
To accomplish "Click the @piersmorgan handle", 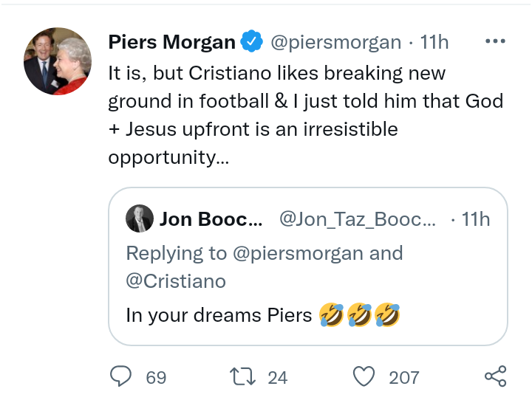I will click(x=336, y=42).
